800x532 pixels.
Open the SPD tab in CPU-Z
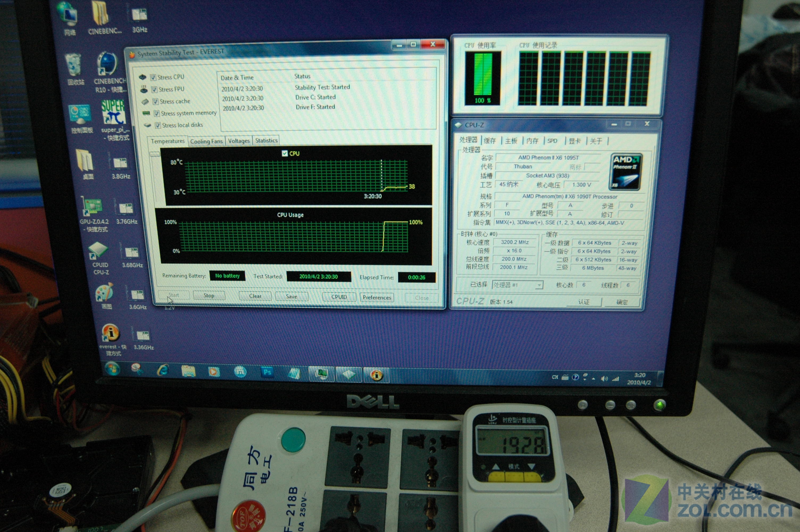tap(552, 141)
